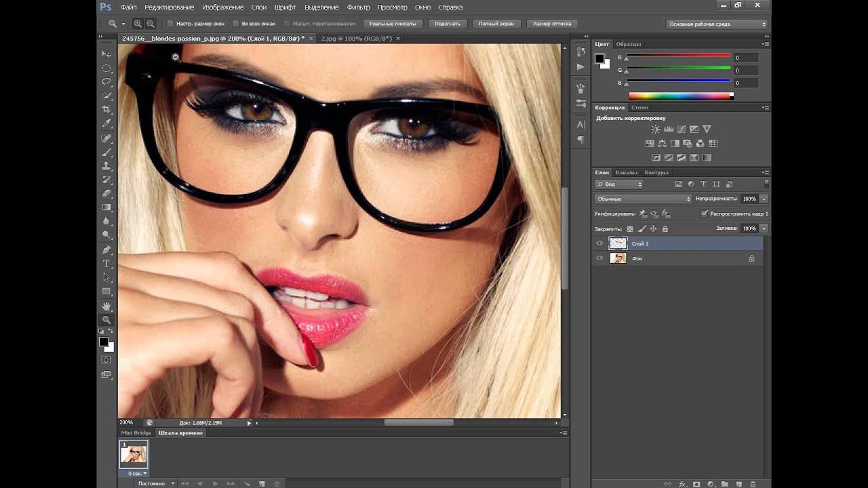Viewport: 868px width, 488px height.
Task: Click the Полный экран button
Action: (496, 24)
